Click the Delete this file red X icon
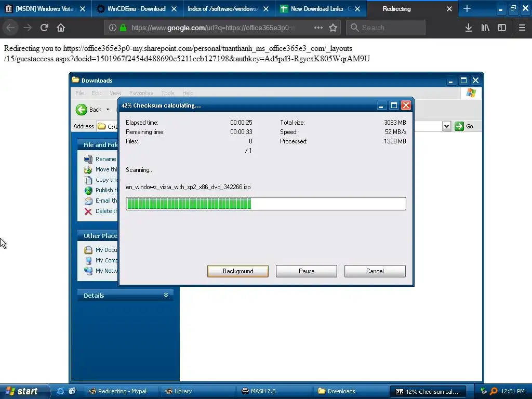Viewport: 532px width, 399px height. click(x=88, y=211)
